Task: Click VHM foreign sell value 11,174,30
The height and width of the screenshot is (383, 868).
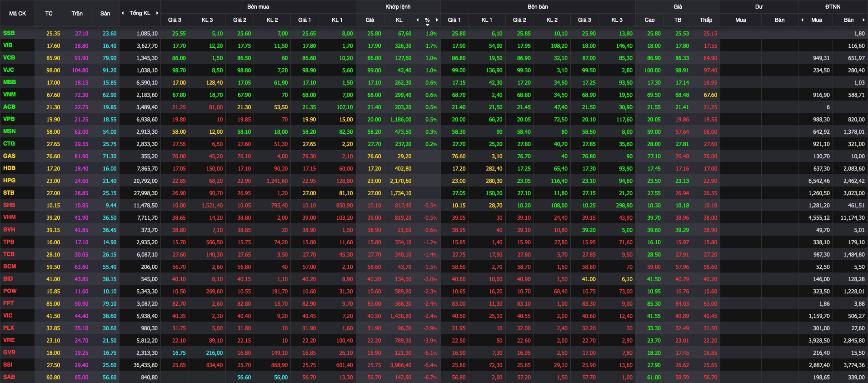Action: 853,218
